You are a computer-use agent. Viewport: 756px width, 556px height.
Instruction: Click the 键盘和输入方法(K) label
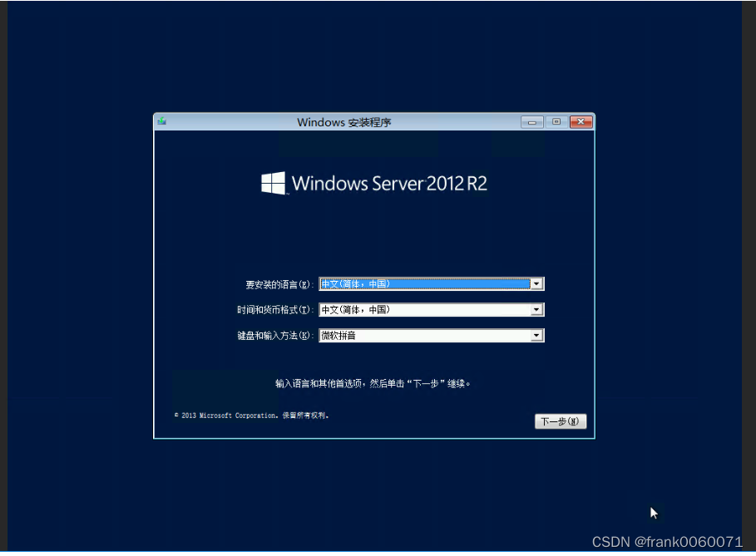coord(275,335)
